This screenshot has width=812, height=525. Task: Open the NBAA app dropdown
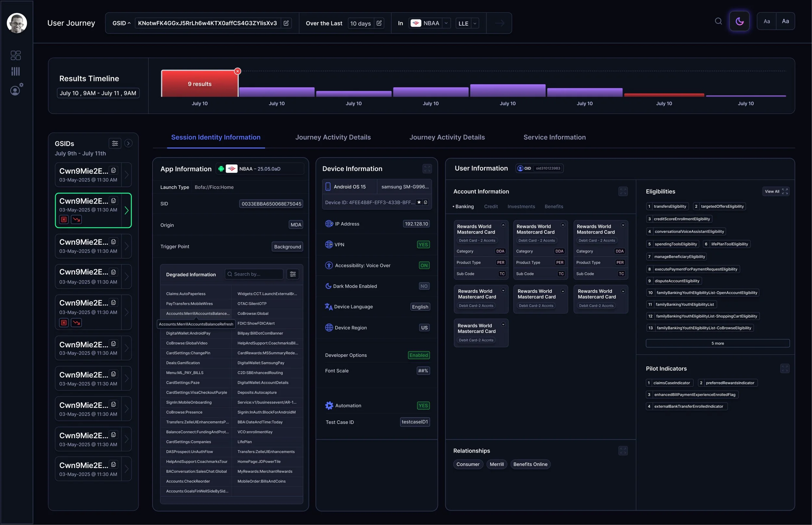click(446, 23)
